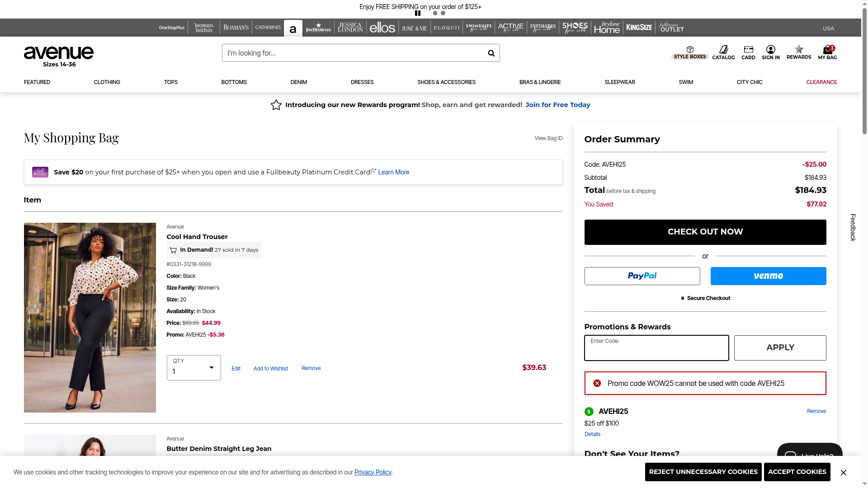Open the City Chic menu
868x488 pixels.
pos(750,82)
